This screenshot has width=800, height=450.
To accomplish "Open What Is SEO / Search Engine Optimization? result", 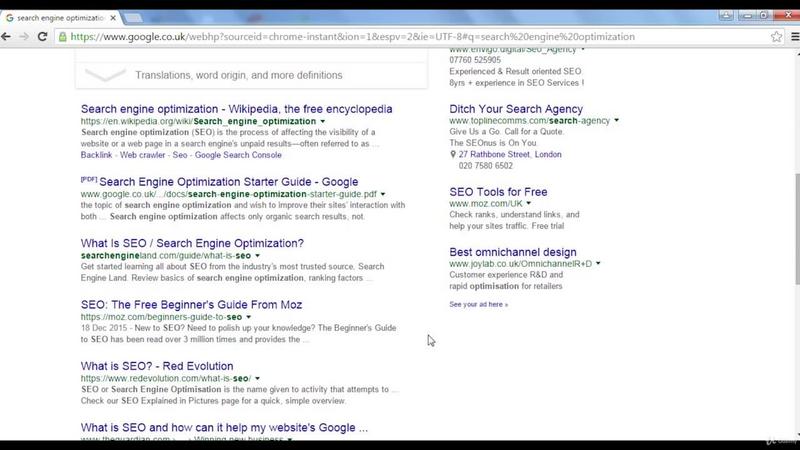I will pos(192,243).
